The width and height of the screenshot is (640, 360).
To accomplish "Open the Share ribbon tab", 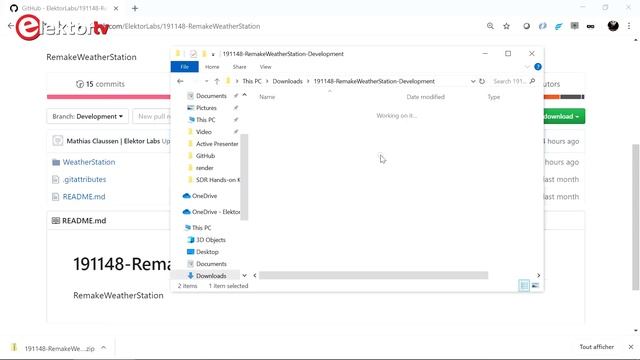I will [x=239, y=67].
